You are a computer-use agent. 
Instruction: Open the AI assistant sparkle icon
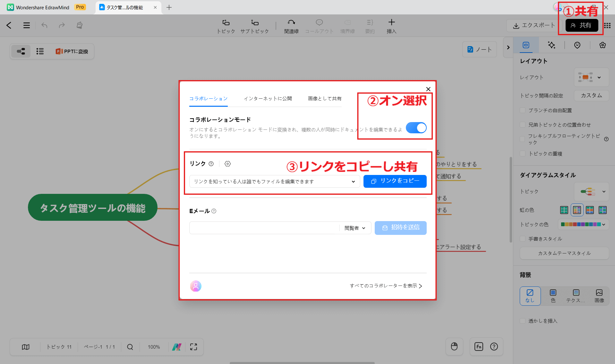(551, 45)
